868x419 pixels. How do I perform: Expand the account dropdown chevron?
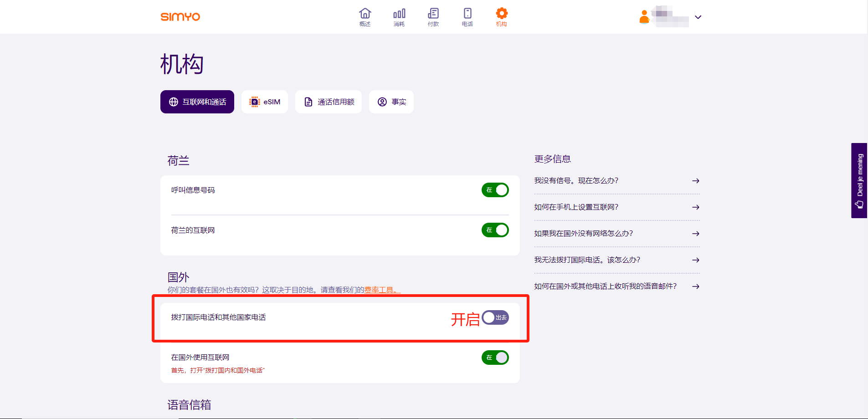tap(698, 17)
